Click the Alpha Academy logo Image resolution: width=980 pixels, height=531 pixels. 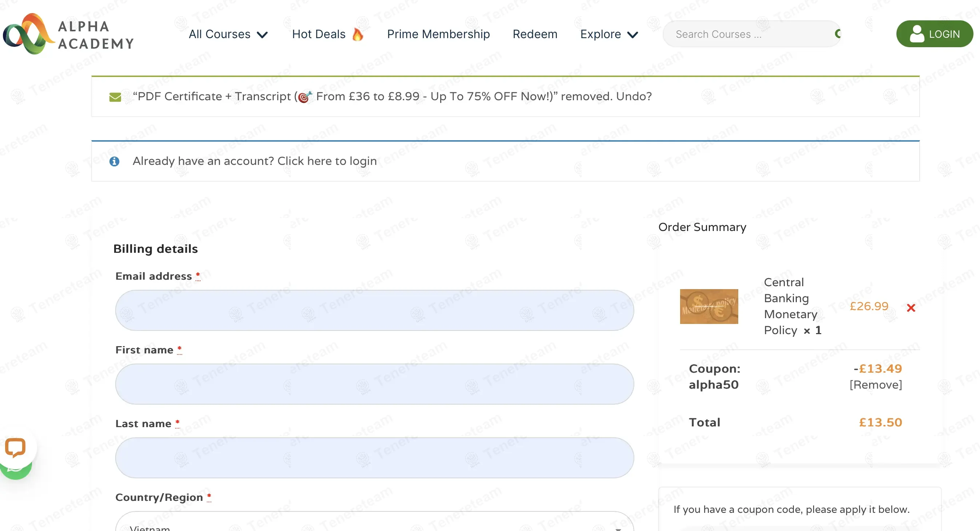click(68, 34)
